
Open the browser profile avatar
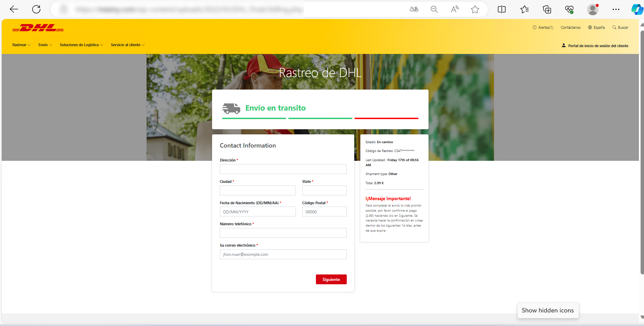coord(592,9)
